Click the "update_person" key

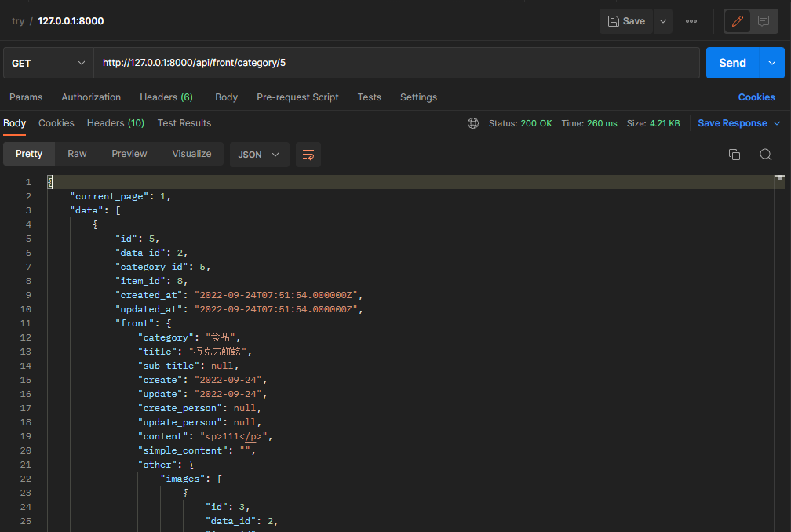click(x=180, y=422)
